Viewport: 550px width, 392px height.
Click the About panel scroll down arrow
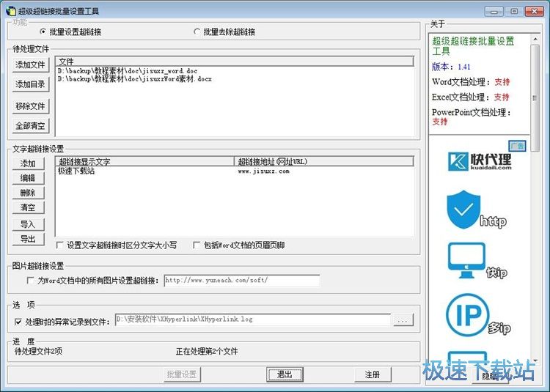[x=535, y=360]
